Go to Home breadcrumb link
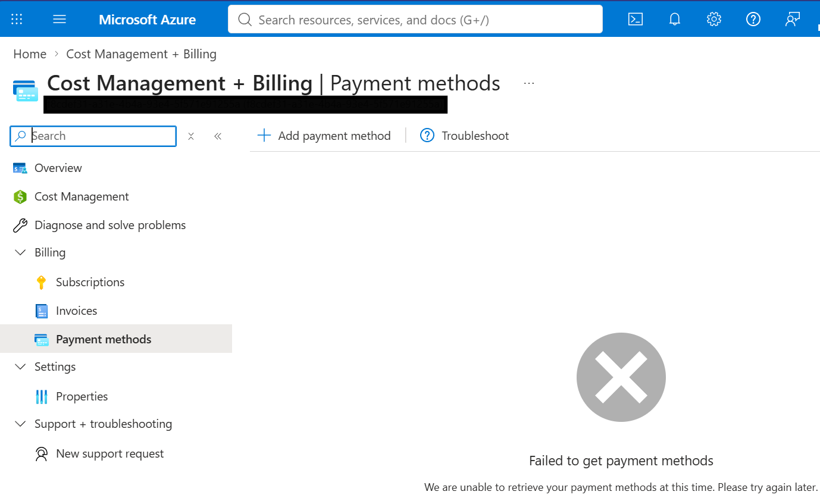The image size is (820, 504). (30, 54)
